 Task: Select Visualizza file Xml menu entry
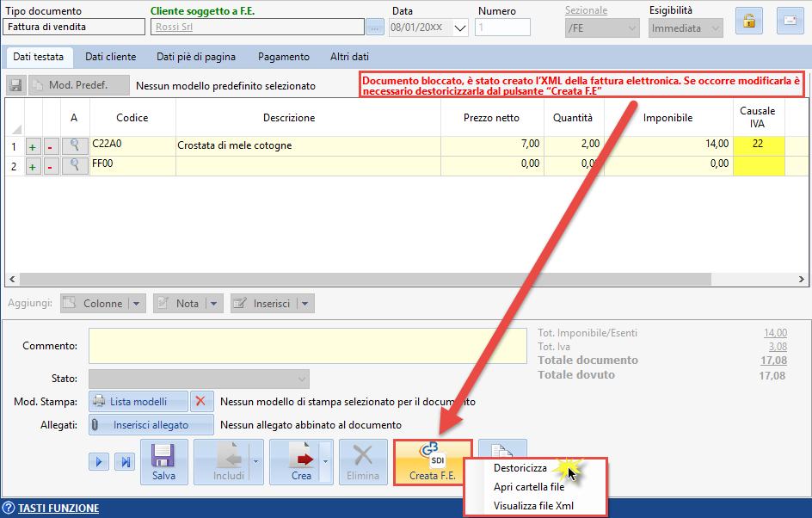[533, 506]
